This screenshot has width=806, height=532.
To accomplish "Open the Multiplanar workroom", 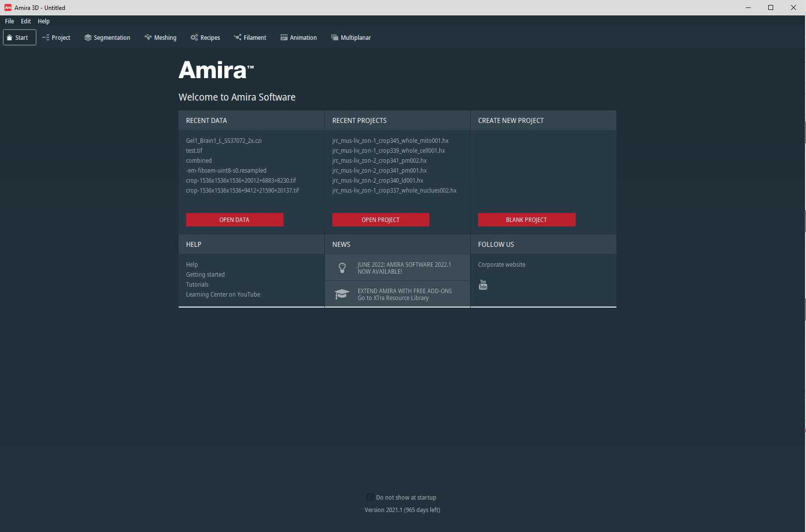I will [351, 37].
